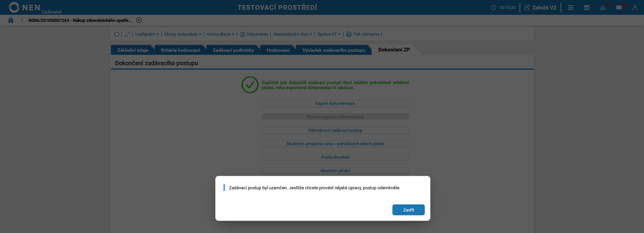Open record history via circular arrow icon
Image resolution: width=644 pixels, height=233 pixels.
[x=116, y=34]
